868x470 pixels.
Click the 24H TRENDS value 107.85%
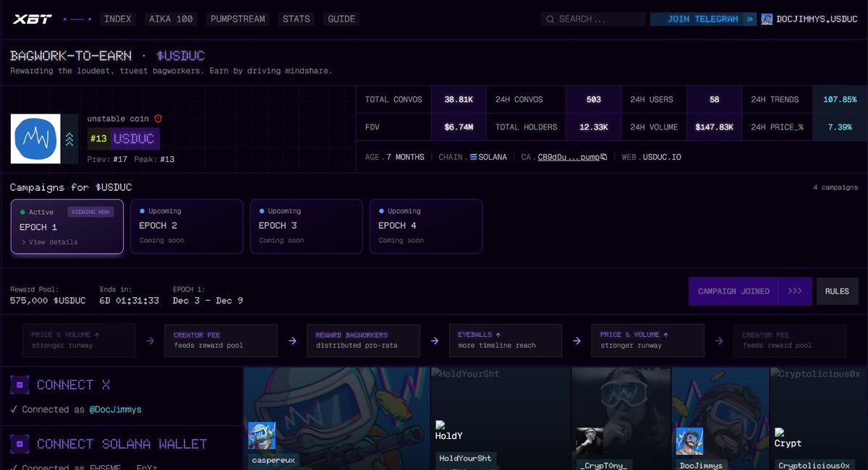click(840, 100)
